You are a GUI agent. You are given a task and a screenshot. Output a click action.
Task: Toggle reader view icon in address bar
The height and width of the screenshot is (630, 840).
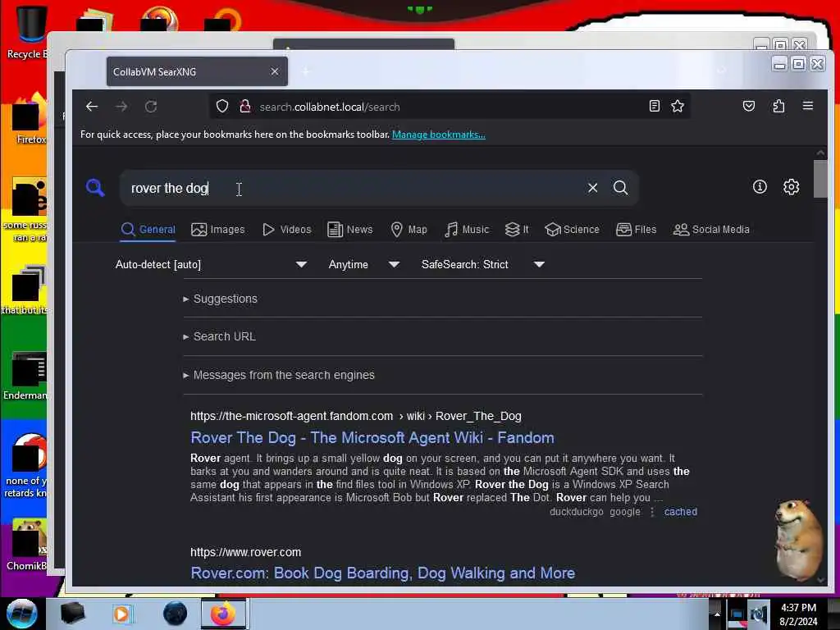654,106
